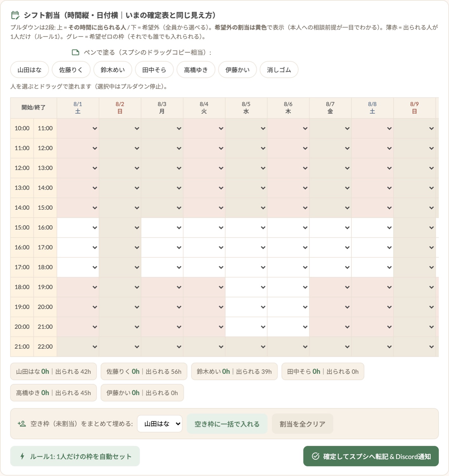Select the 佐藤りく pen chip
The image size is (449, 476).
(x=71, y=70)
